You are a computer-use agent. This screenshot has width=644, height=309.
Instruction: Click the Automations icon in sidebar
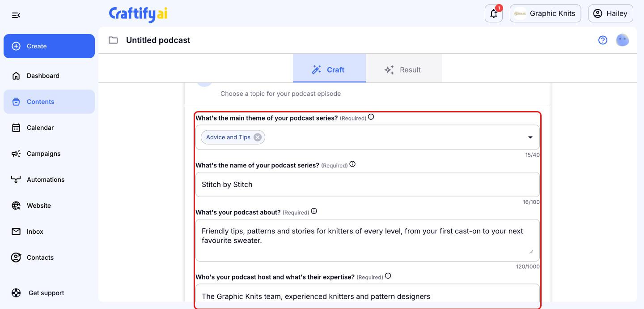click(x=16, y=180)
